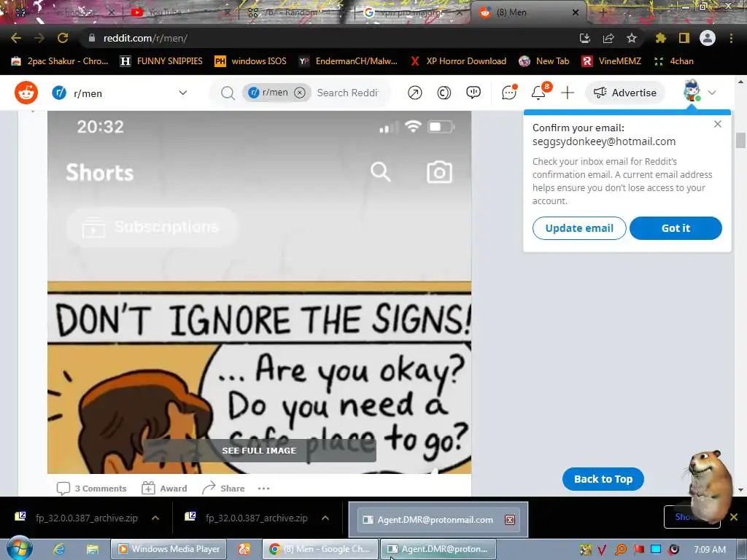
Task: Click the page vertical scrollbar thumb
Action: coord(740,141)
